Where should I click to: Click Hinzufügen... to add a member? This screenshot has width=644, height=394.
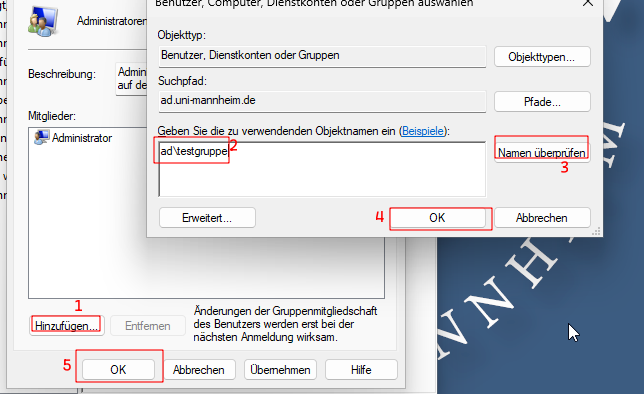(x=67, y=326)
